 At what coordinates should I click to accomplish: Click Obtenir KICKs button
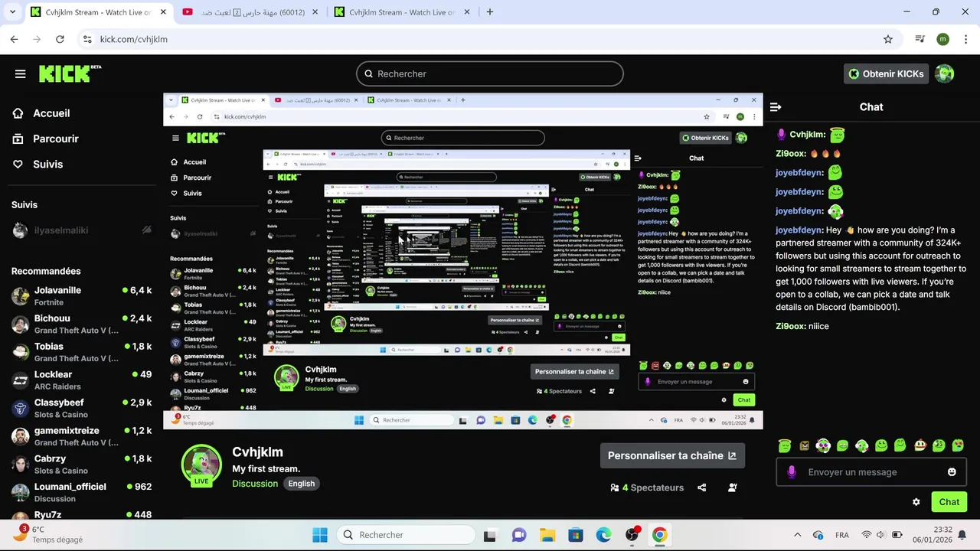887,73
